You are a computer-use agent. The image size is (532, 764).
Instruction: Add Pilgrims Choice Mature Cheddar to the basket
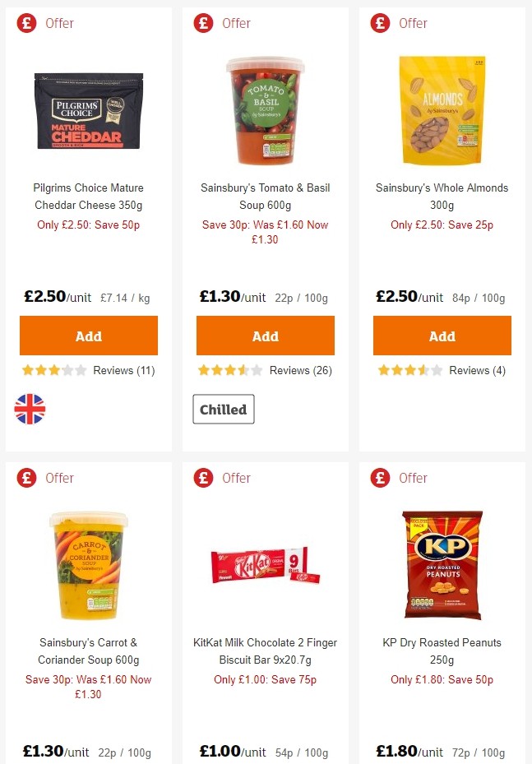click(88, 336)
